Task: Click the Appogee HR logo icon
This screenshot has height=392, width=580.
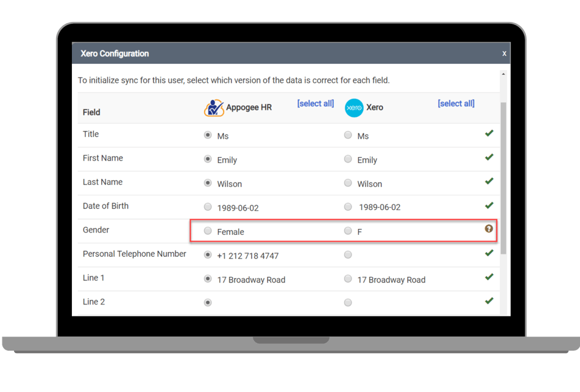Action: (x=214, y=108)
